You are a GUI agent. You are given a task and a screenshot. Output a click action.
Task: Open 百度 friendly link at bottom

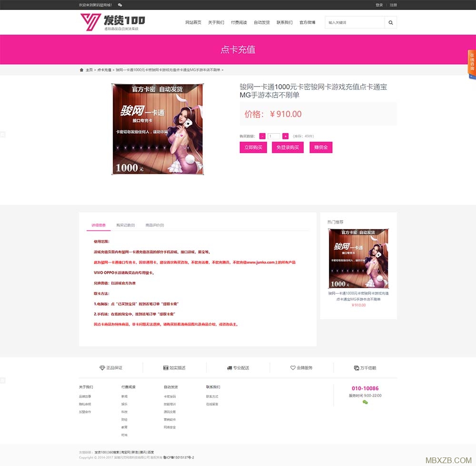[151, 452]
